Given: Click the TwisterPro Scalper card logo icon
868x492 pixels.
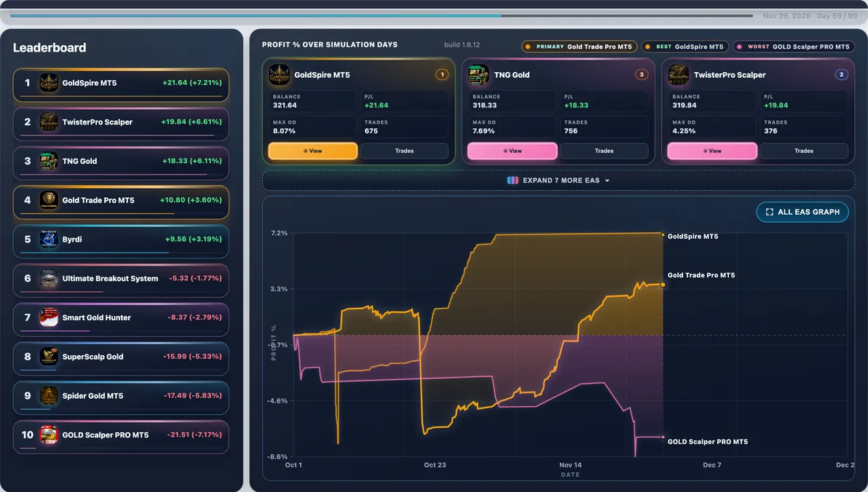Looking at the screenshot, I should click(678, 75).
